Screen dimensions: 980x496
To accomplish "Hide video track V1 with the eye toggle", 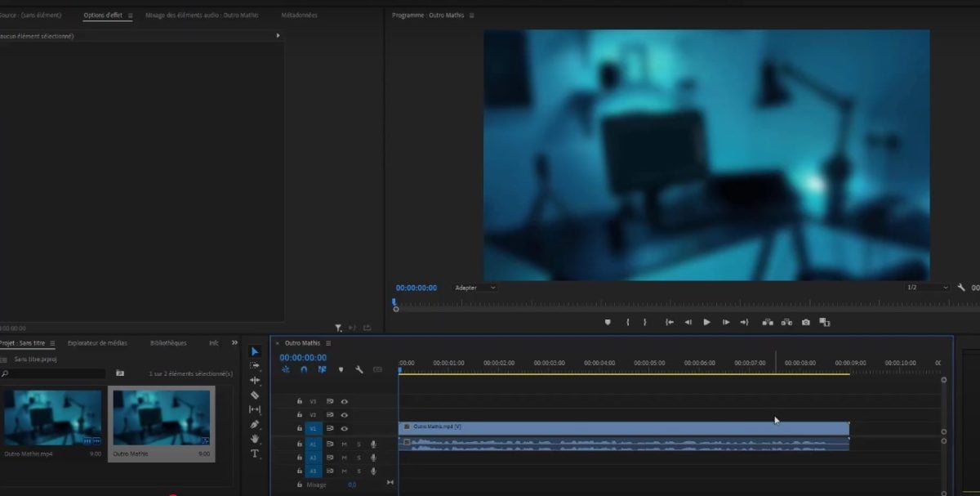I will pyautogui.click(x=344, y=428).
